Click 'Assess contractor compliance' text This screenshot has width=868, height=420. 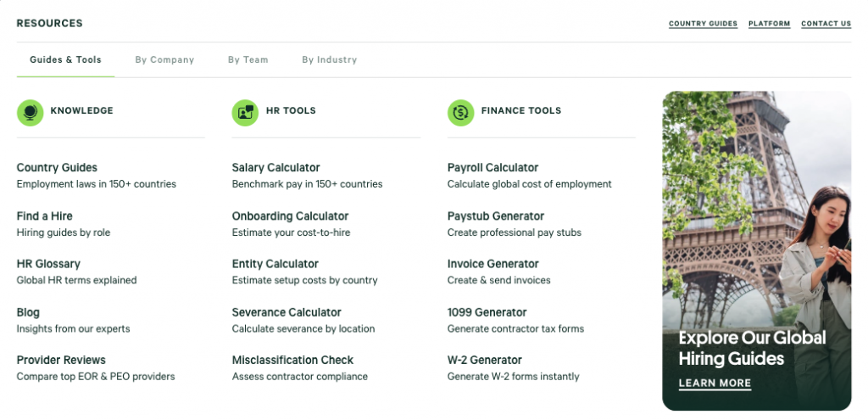pos(299,377)
